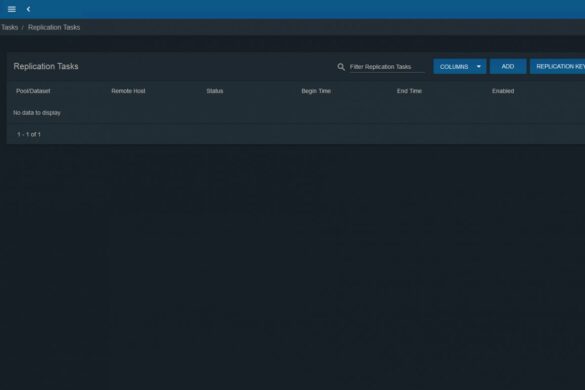Image resolution: width=585 pixels, height=390 pixels.
Task: Sort by the Enabled column header
Action: click(503, 91)
